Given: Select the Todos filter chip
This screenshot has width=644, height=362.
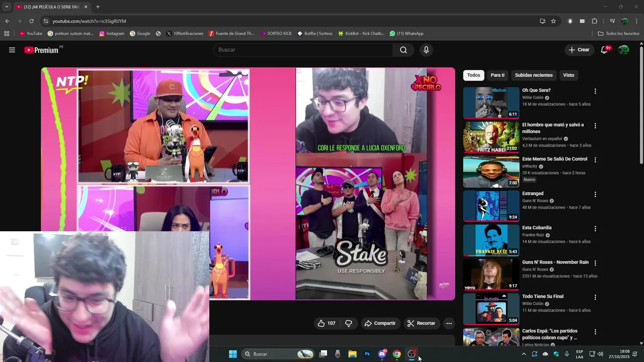Looking at the screenshot, I should pos(473,75).
